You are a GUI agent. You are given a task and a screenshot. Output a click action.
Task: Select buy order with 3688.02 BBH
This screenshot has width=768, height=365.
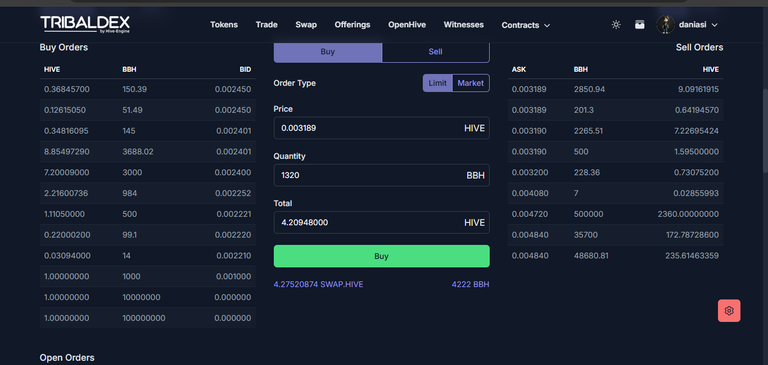pos(147,152)
